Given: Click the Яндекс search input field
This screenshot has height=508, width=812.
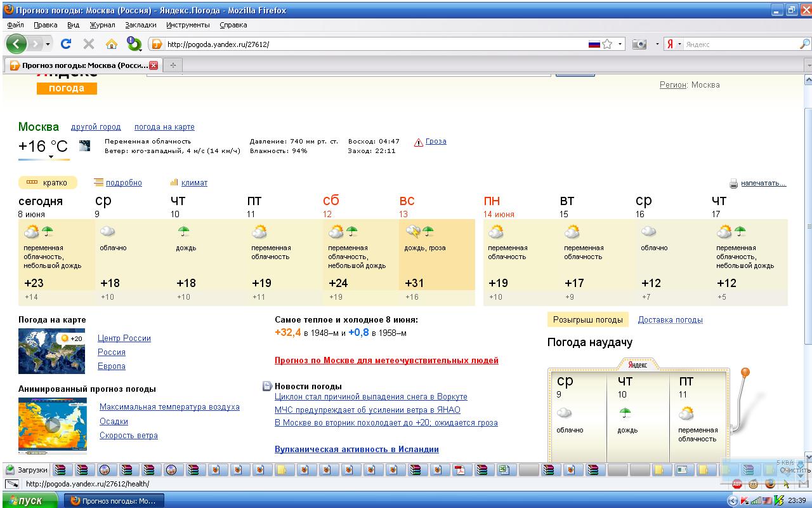Looking at the screenshot, I should point(741,44).
